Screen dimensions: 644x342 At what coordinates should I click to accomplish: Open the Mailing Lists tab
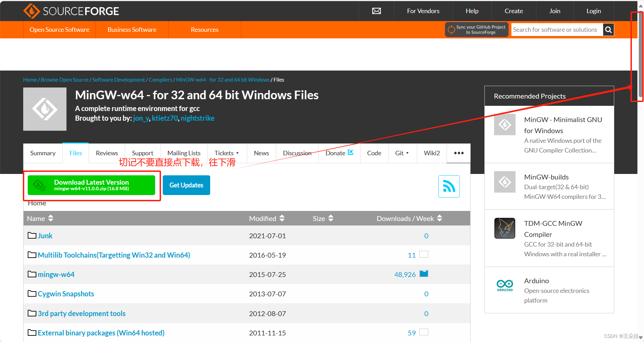[184, 153]
